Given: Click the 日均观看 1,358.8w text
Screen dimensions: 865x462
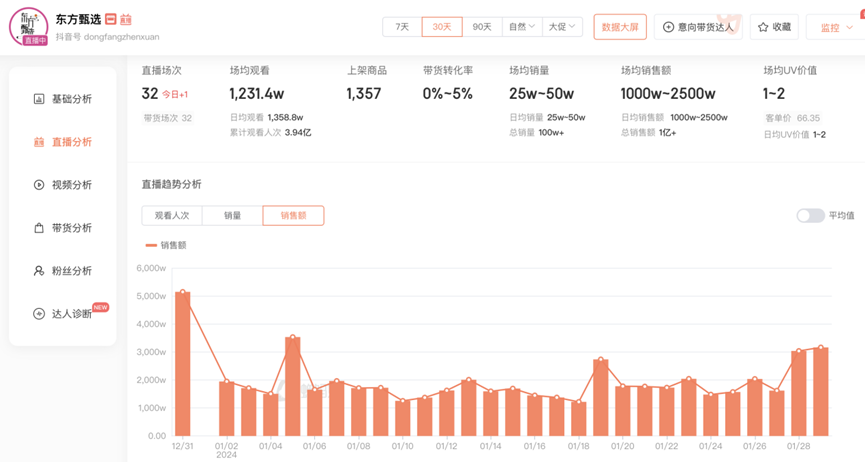Looking at the screenshot, I should [266, 118].
